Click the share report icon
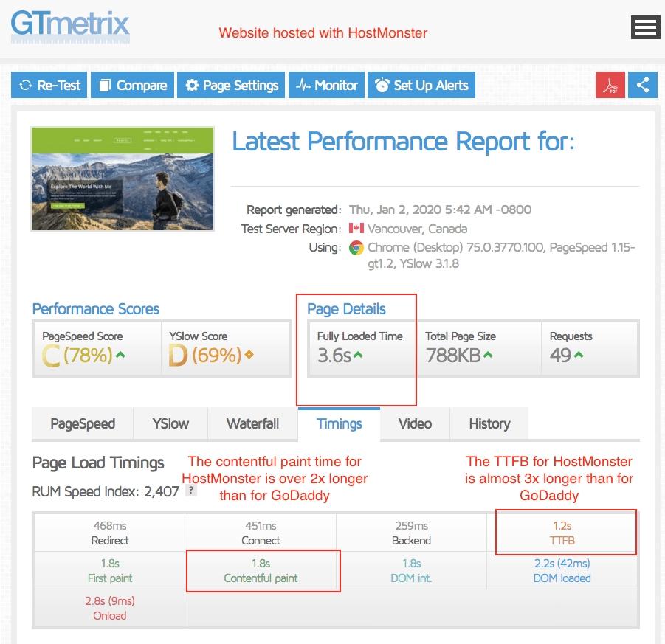The width and height of the screenshot is (665, 644). click(x=643, y=85)
